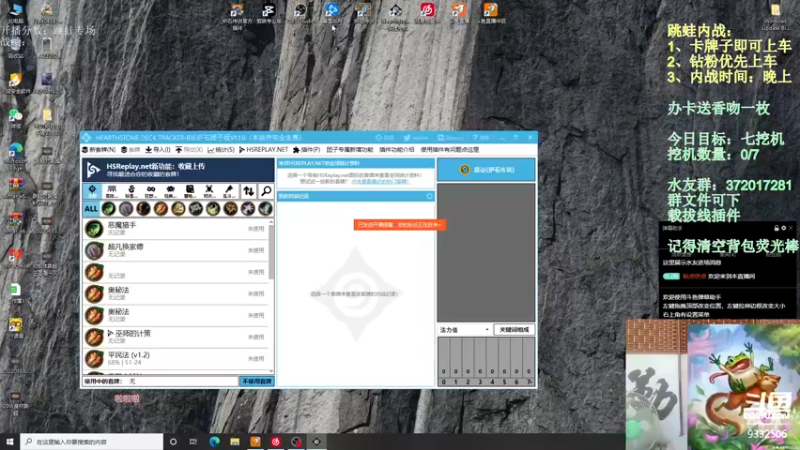The width and height of the screenshot is (800, 450).
Task: Click Deck Tracker taskbar icon
Action: [317, 442]
